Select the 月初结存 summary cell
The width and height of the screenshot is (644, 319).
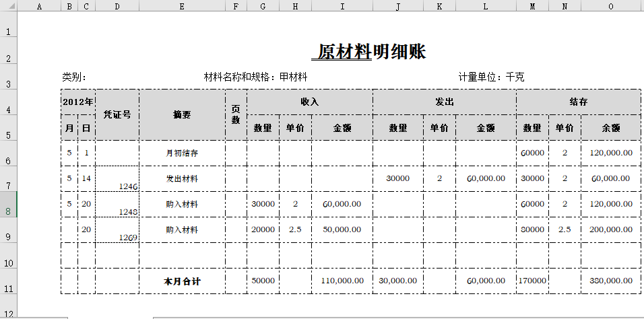click(x=182, y=153)
